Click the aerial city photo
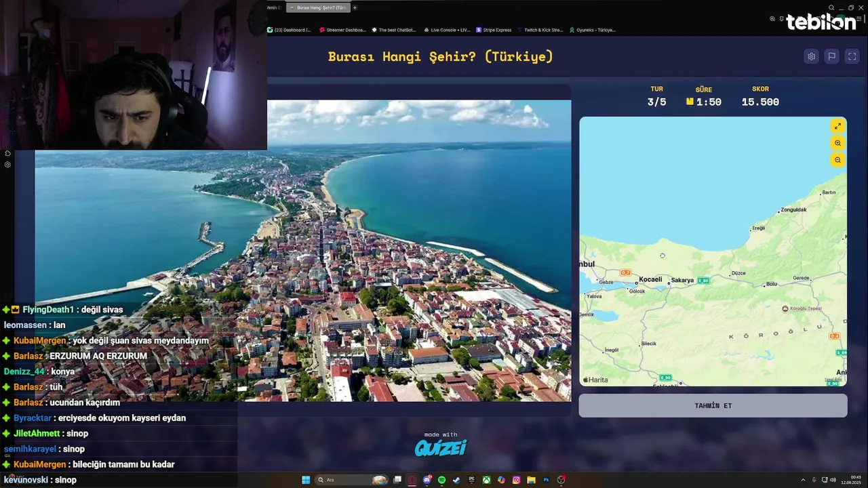868x488 pixels. 303,251
